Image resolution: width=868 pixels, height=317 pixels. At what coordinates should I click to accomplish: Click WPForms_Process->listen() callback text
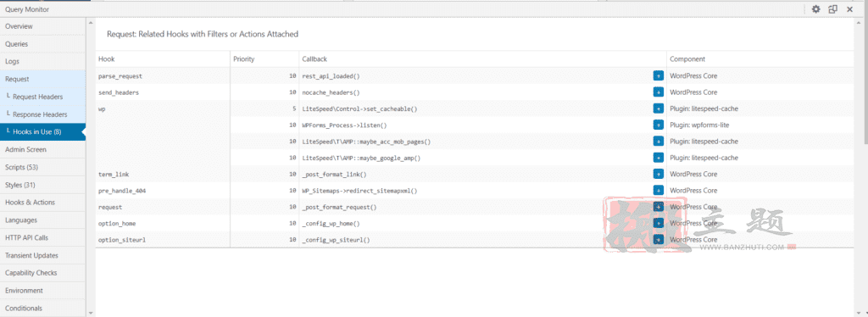coord(344,125)
